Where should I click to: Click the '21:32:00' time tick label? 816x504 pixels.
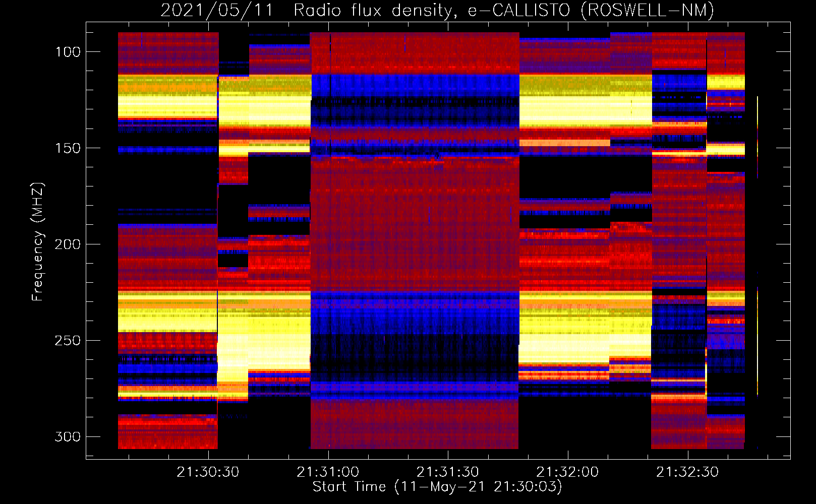pyautogui.click(x=567, y=472)
